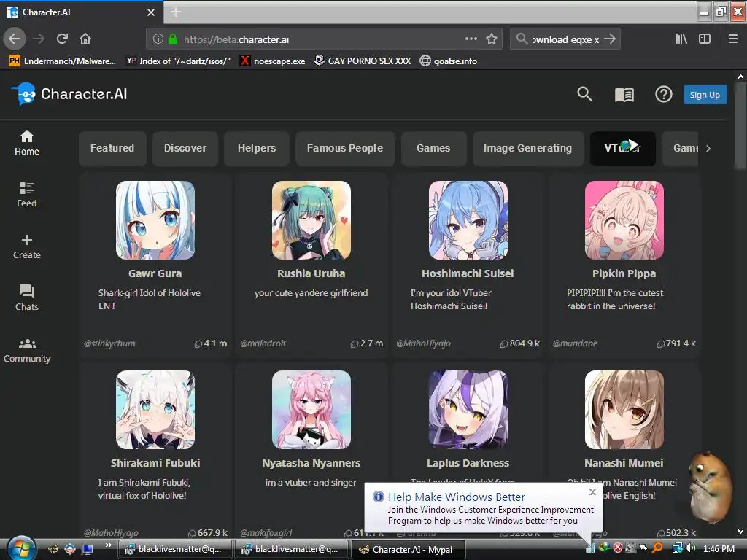Screen dimensions: 747x560
Task: Open Nanashi Mumei character avatar
Action: click(x=624, y=410)
